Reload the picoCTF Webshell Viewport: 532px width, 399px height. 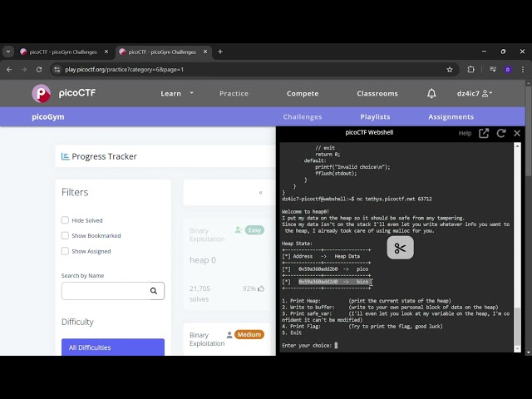[501, 133]
